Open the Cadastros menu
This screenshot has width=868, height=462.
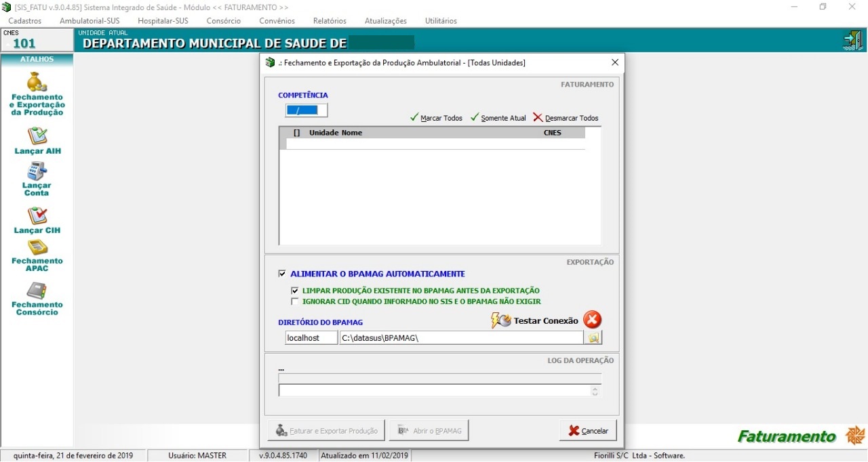click(24, 21)
